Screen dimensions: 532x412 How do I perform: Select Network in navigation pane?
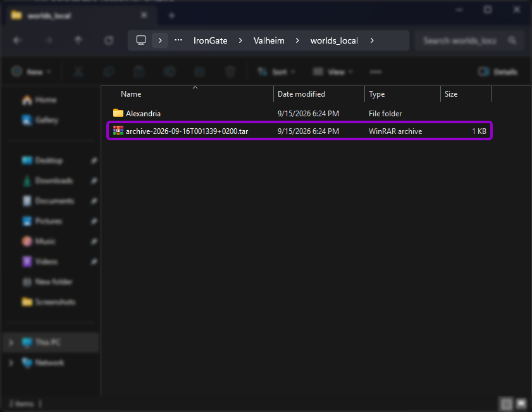[42, 363]
